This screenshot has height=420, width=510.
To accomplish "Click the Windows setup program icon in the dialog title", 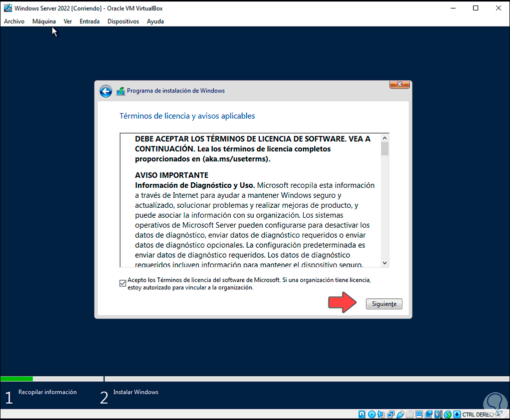I will pyautogui.click(x=121, y=91).
